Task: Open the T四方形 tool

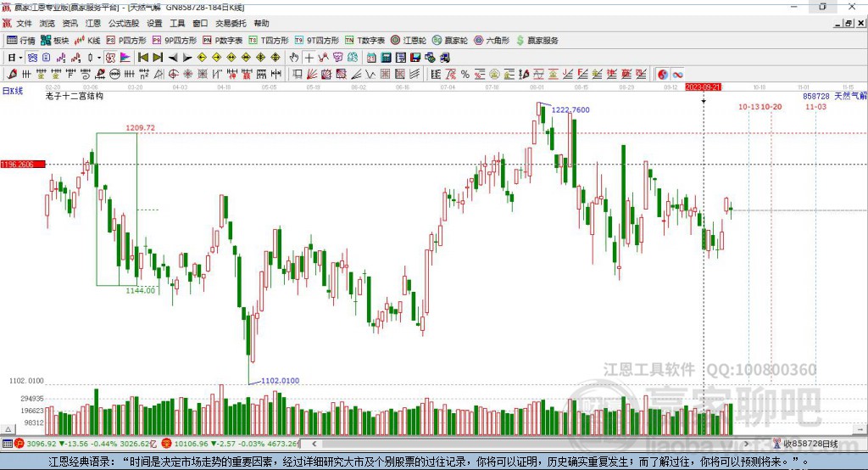Action: 269,41
